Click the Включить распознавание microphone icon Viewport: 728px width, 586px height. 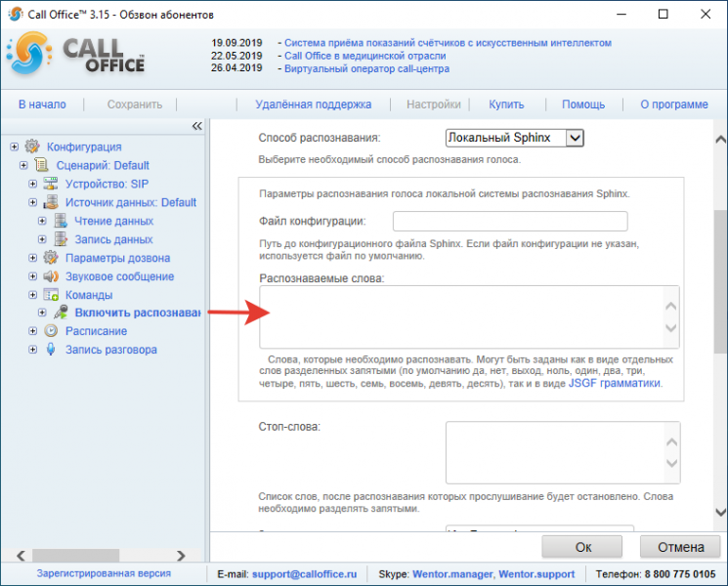pos(61,313)
